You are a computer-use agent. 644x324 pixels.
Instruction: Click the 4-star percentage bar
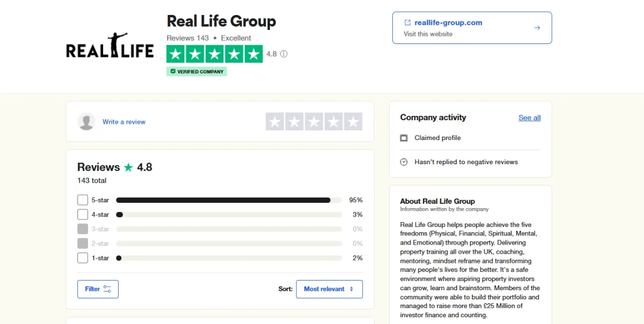click(x=229, y=215)
